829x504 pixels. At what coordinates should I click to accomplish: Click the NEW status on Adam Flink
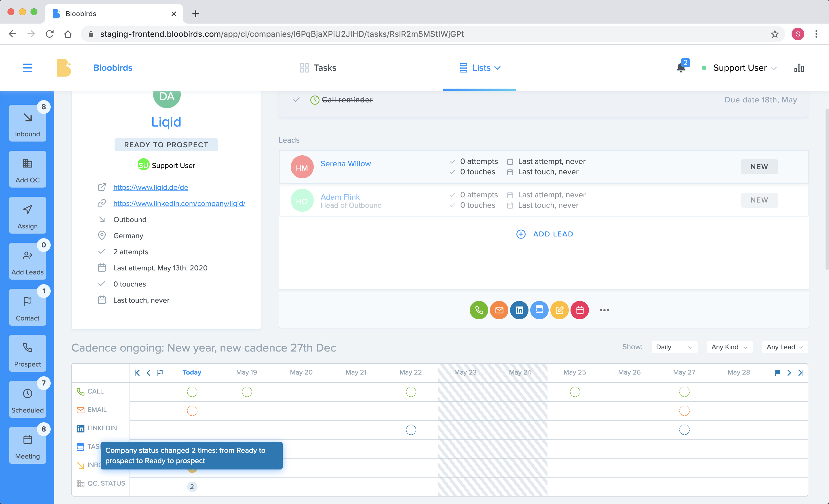pyautogui.click(x=759, y=200)
